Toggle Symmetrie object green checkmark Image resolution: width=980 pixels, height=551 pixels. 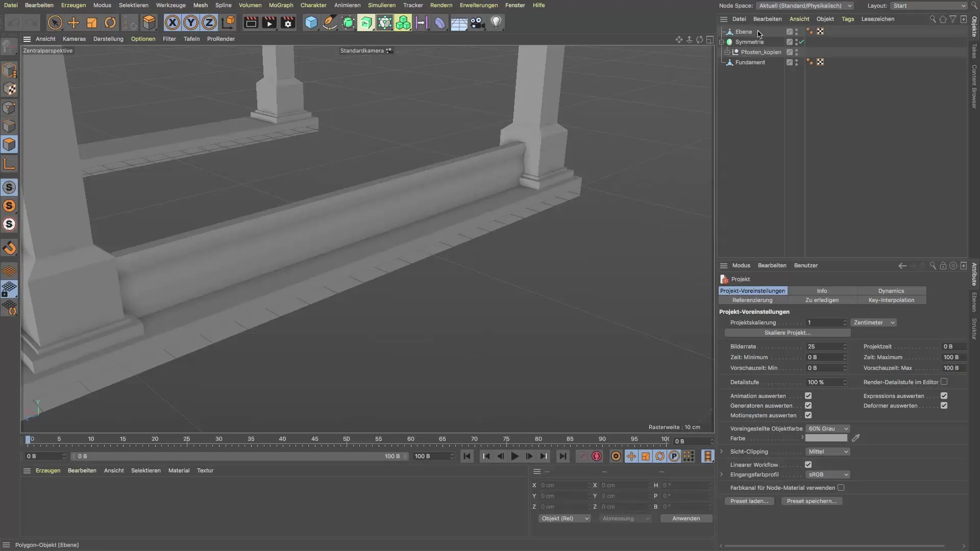point(801,42)
